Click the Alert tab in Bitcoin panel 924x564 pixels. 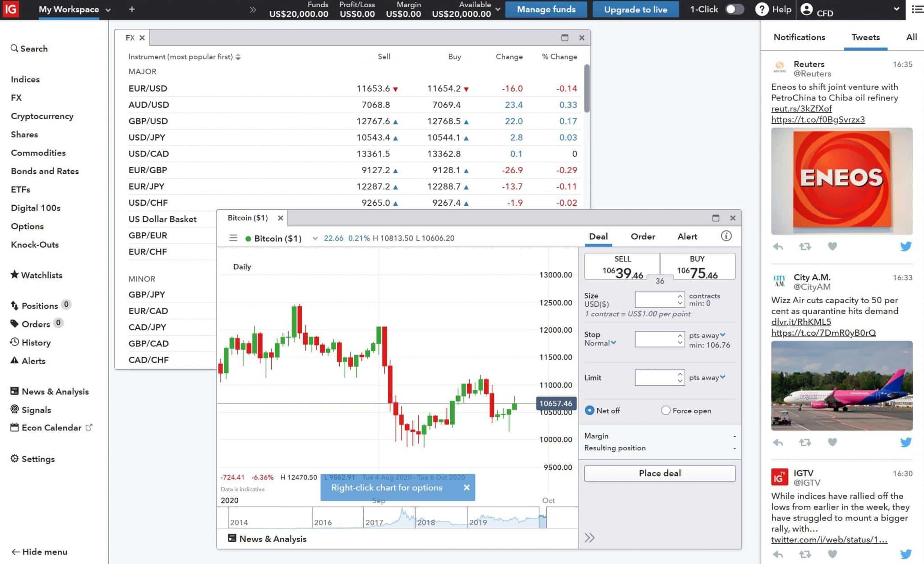pyautogui.click(x=687, y=236)
